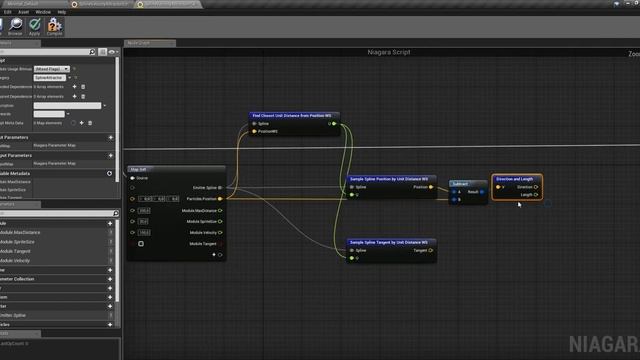
Task: Expand the Keywords field dropdown arrow
Action: point(68,114)
